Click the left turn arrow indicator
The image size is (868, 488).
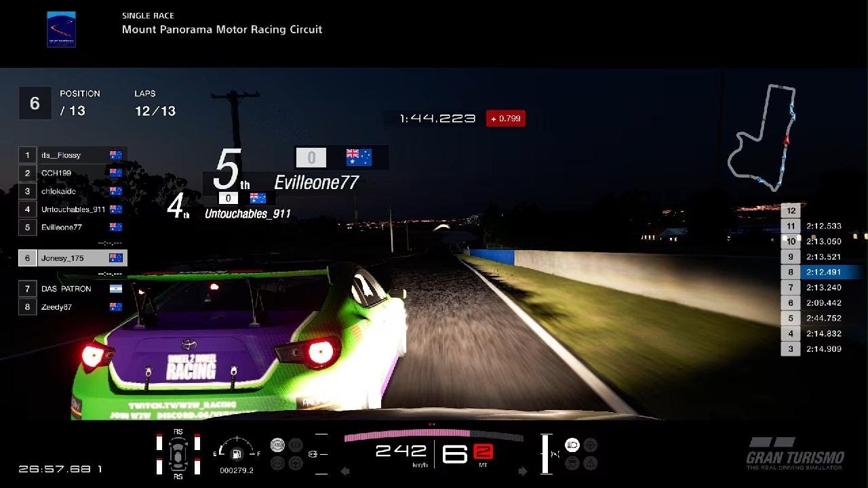[x=344, y=471]
